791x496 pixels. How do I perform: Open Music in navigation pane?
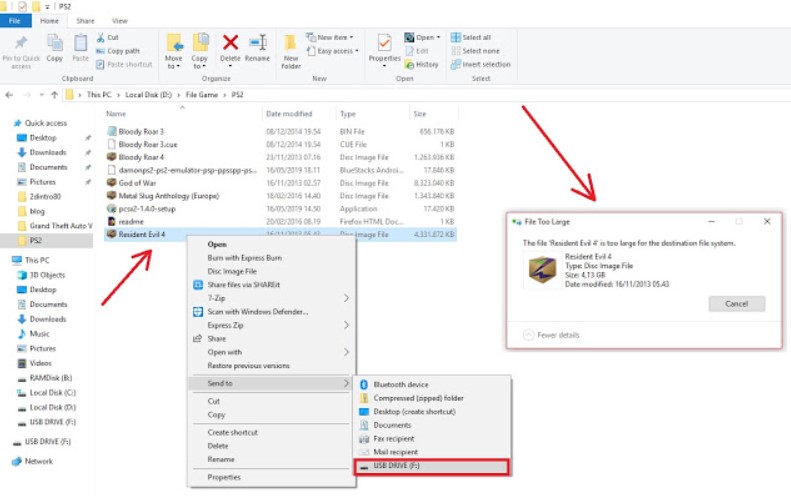[39, 334]
